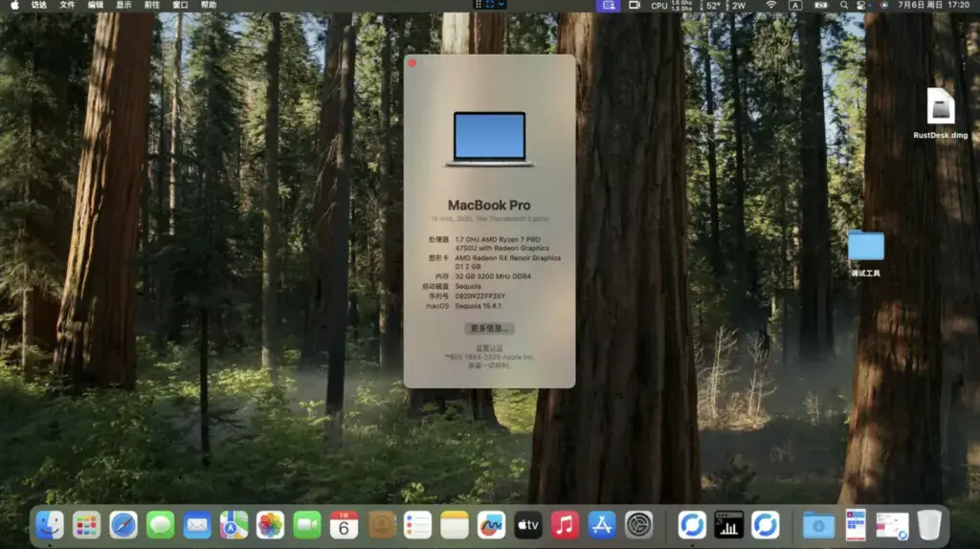Click the 更多信息… button
The image size is (980, 549).
point(489,328)
